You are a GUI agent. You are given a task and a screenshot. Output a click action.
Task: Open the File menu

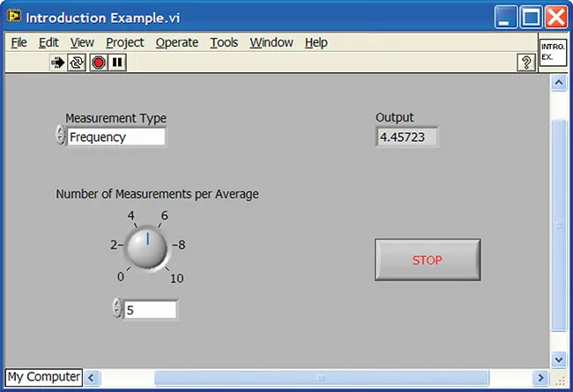19,42
